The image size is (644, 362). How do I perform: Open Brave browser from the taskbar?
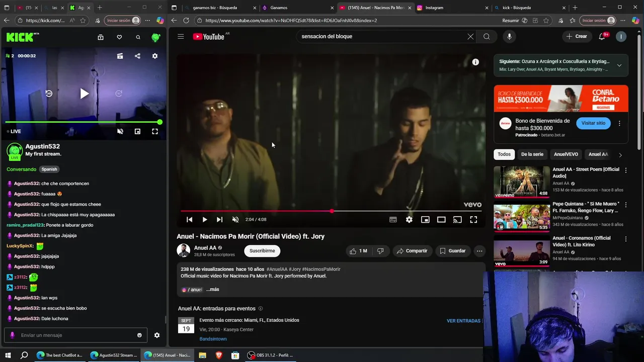(219, 355)
